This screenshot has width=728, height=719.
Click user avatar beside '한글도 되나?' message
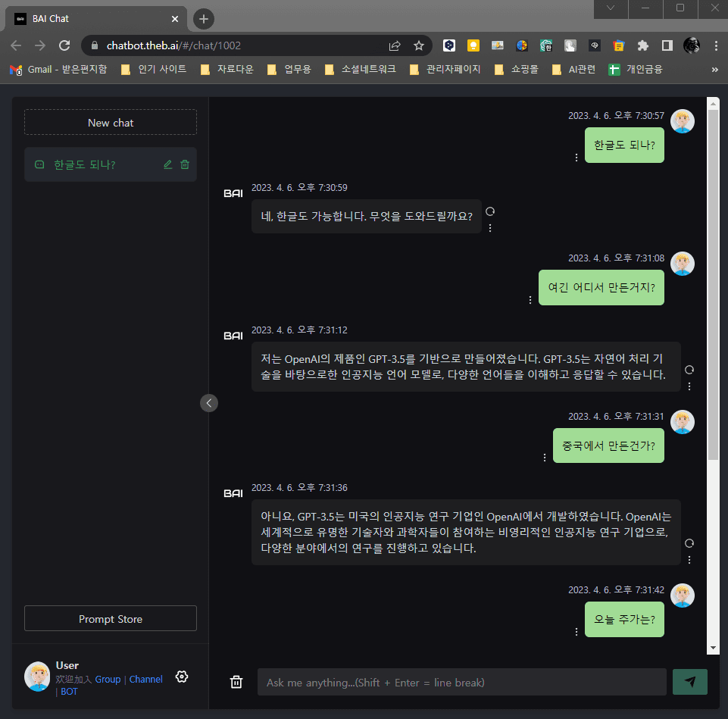[683, 121]
